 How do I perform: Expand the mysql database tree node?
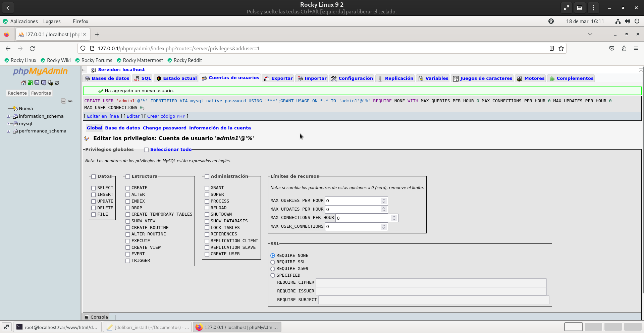[9, 124]
